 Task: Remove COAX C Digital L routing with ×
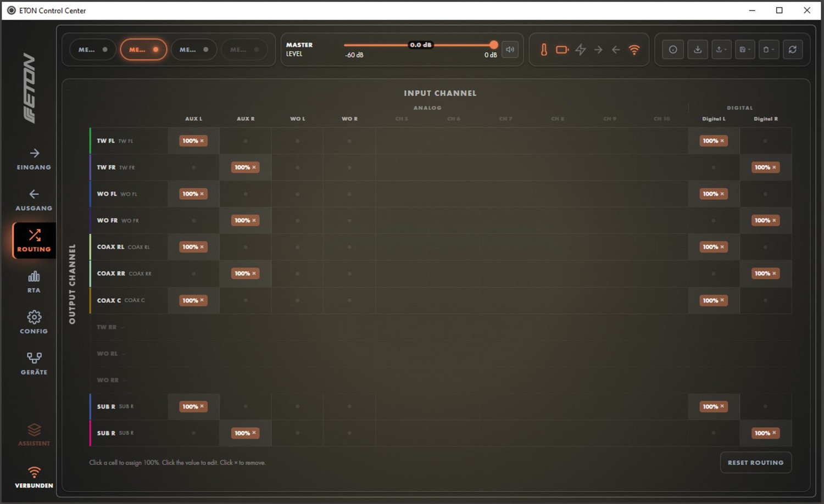click(x=722, y=300)
